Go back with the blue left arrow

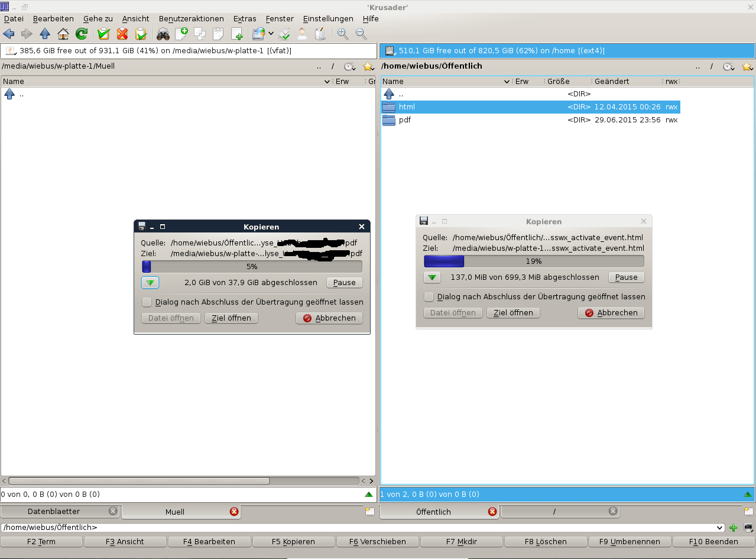click(x=9, y=34)
